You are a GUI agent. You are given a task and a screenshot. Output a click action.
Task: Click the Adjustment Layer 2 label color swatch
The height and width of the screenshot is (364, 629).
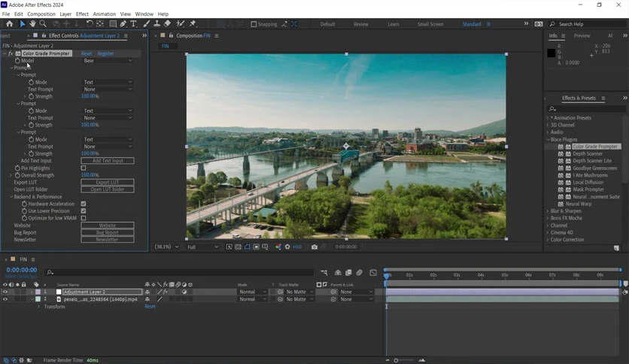[x=38, y=292]
